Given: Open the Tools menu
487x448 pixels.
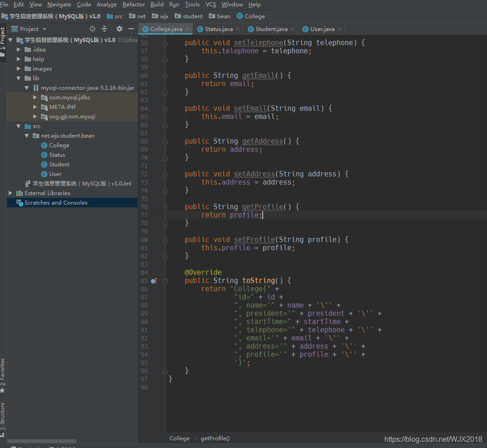Looking at the screenshot, I should (192, 5).
